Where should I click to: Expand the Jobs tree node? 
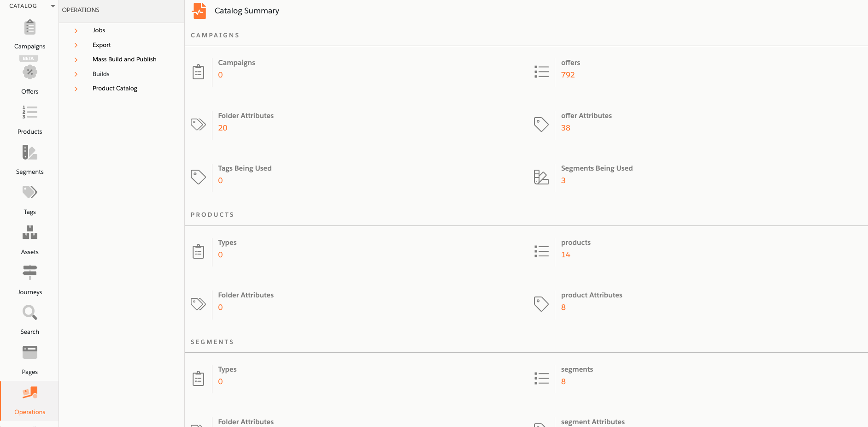click(76, 30)
